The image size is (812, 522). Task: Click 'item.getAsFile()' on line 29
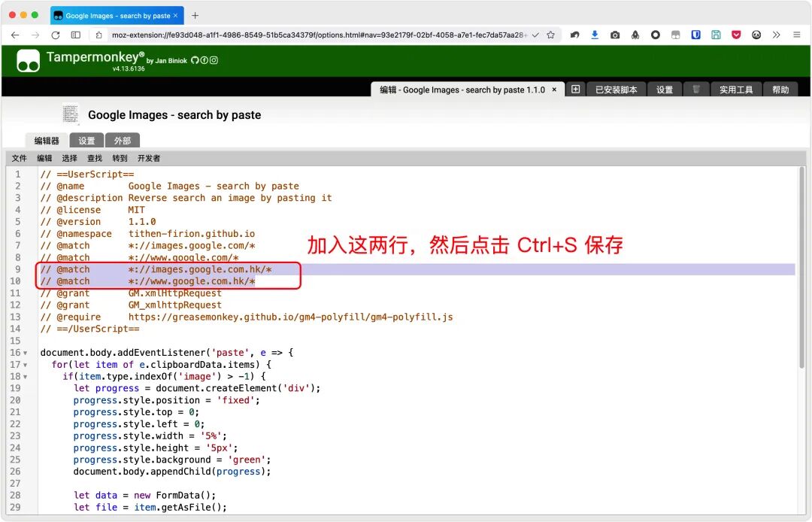[x=177, y=507]
